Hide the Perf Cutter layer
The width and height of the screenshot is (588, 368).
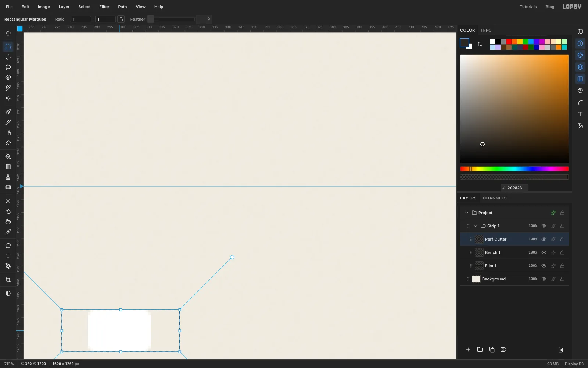tap(544, 239)
